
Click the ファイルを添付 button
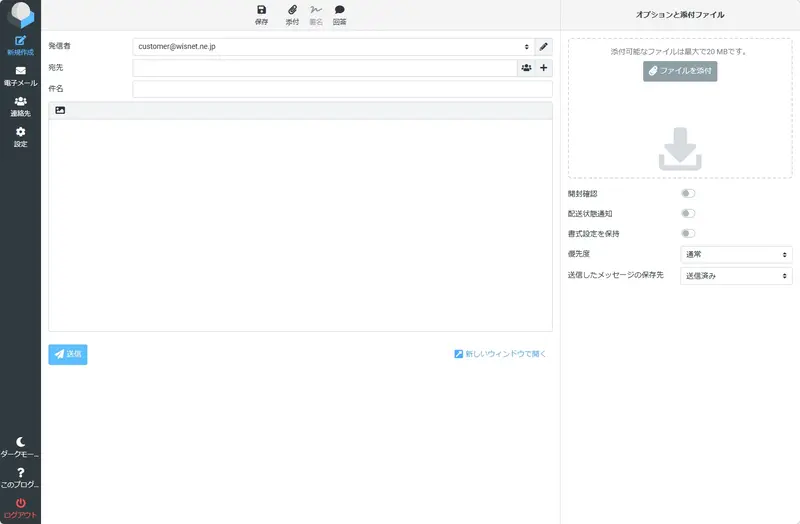tap(680, 71)
